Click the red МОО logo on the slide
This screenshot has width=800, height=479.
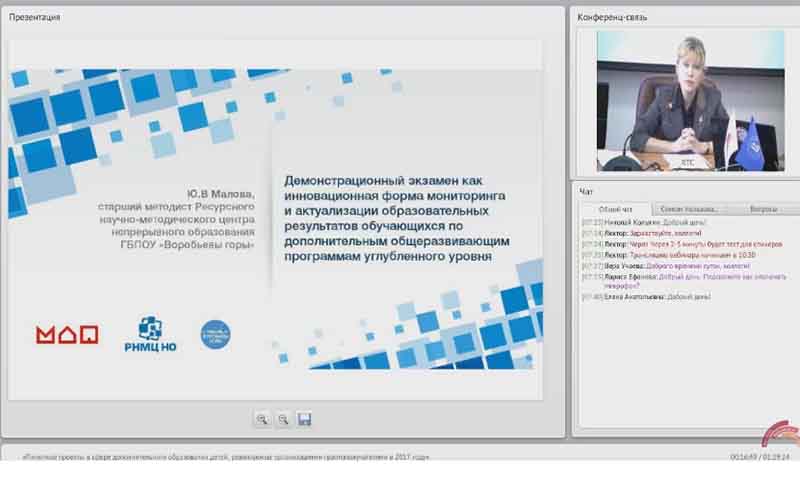point(67,335)
